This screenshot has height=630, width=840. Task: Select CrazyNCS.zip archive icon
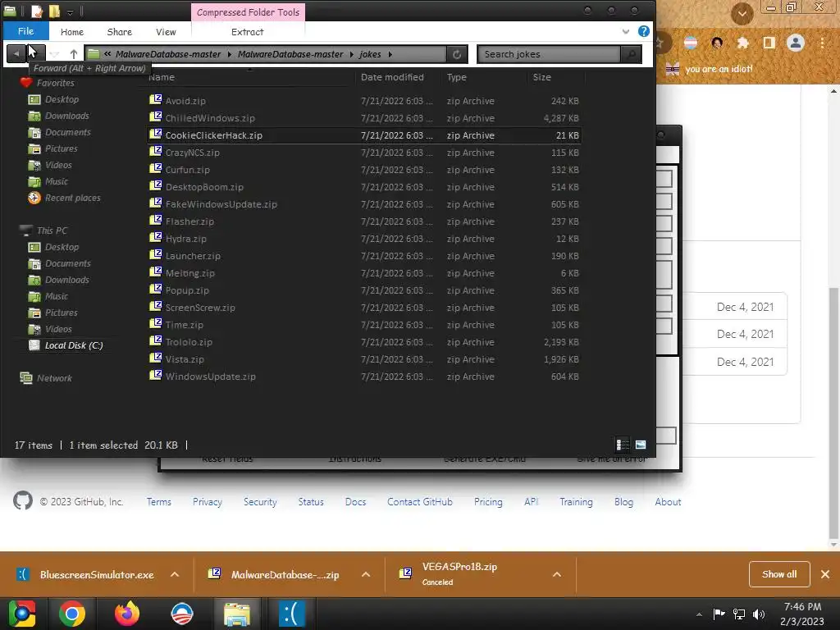(x=155, y=151)
